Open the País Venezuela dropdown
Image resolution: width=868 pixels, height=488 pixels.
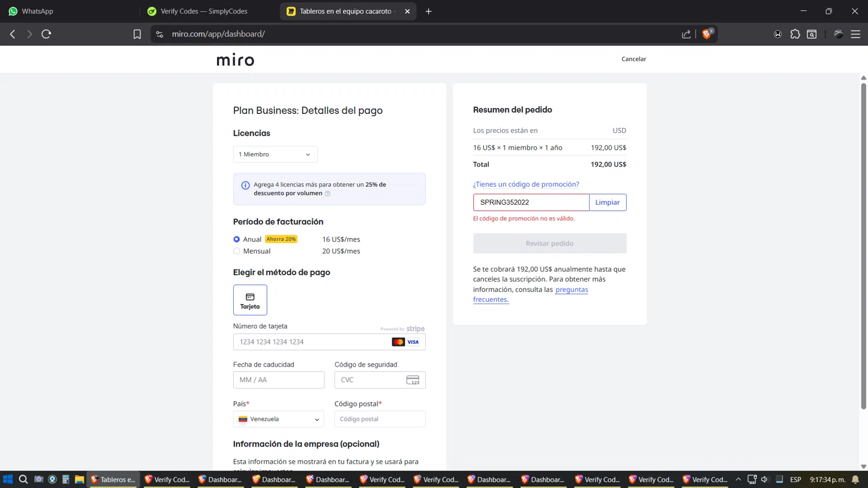coord(278,419)
